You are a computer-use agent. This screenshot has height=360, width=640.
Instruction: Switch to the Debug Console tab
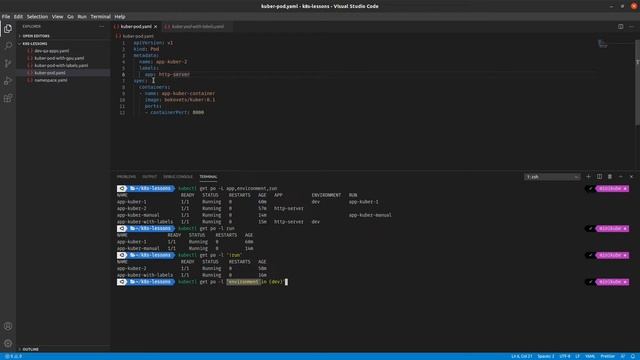[x=178, y=177]
